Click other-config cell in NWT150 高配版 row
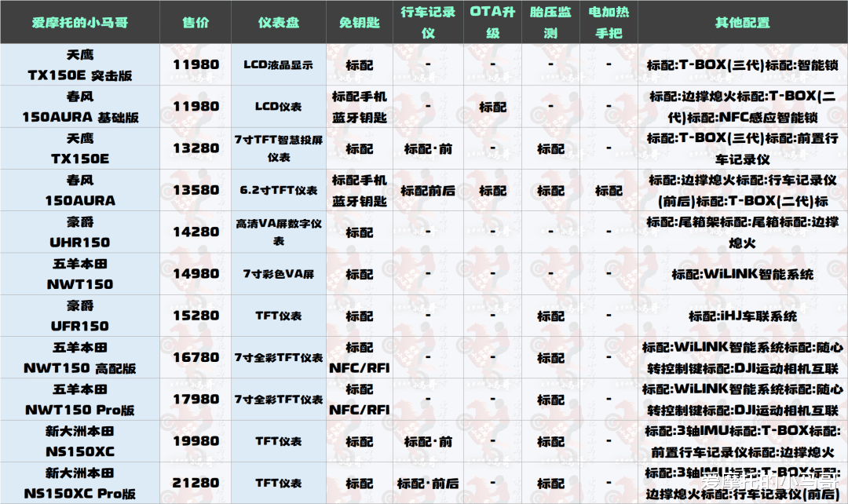Screen dimensions: 848x504 (x=743, y=357)
